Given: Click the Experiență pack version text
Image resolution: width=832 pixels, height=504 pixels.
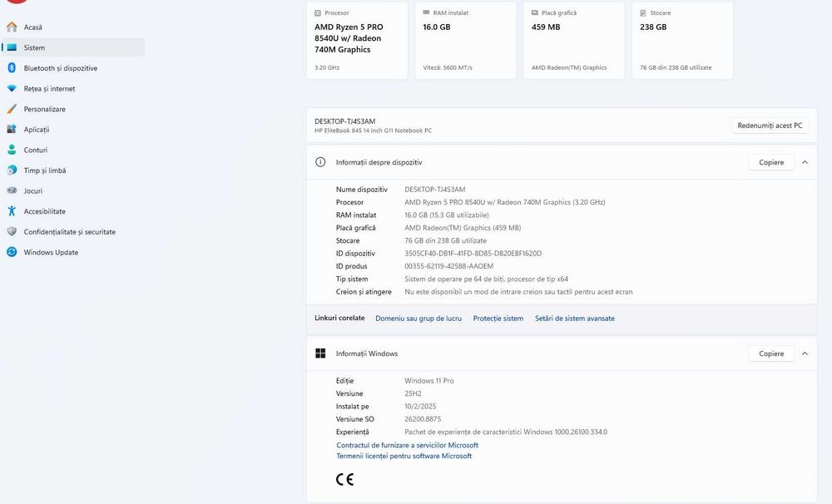Looking at the screenshot, I should tap(506, 432).
